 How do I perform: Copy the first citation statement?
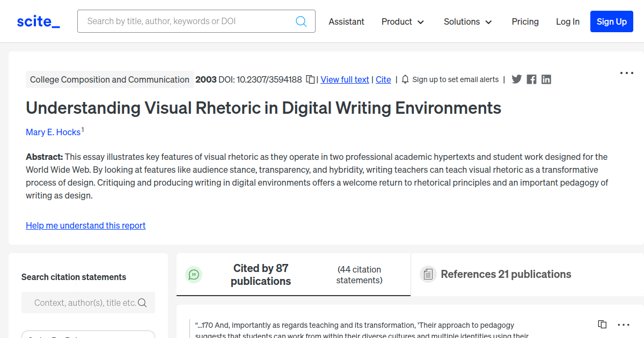[x=602, y=325]
